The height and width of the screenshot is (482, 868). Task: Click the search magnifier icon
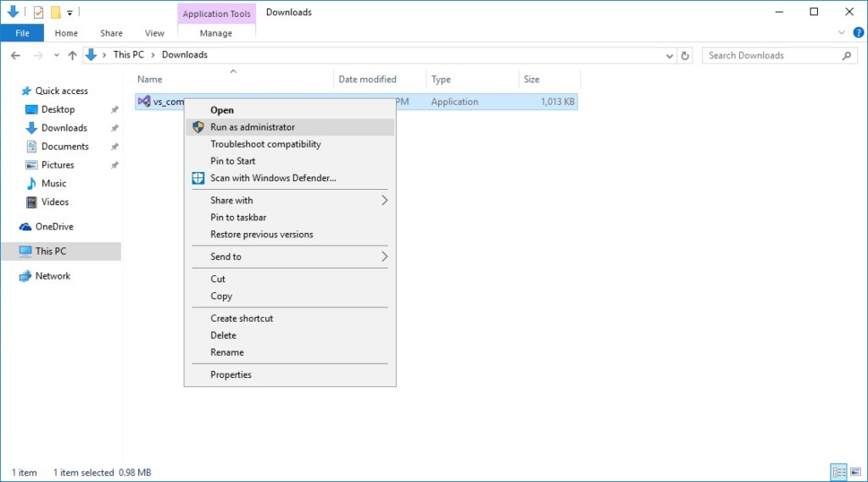[x=847, y=55]
